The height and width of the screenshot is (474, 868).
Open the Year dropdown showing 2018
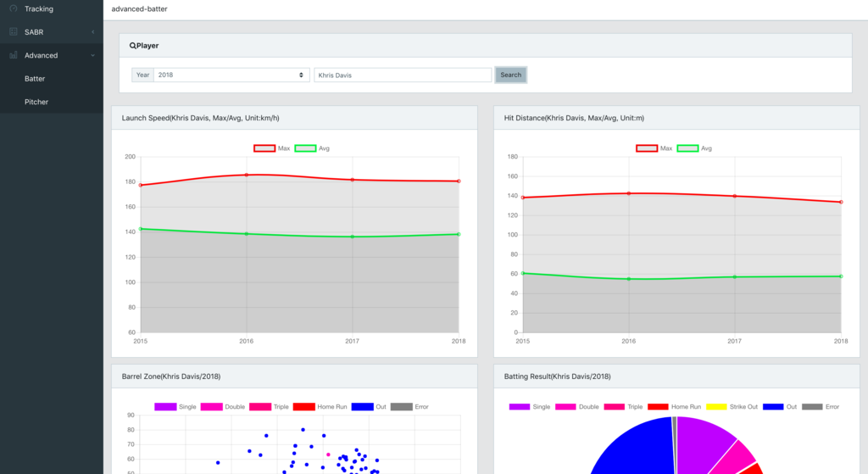coord(231,75)
